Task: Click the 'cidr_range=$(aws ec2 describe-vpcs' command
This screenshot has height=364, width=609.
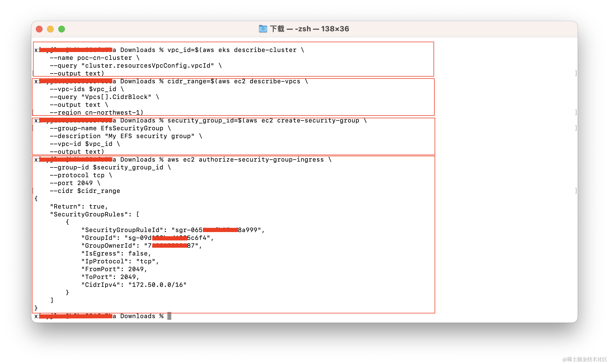Action: 234,81
